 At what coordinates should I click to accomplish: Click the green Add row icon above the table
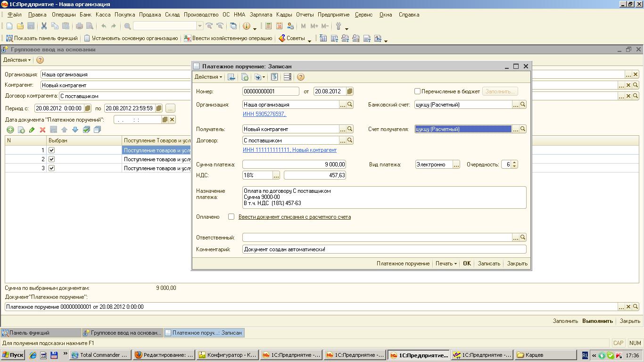tap(10, 130)
